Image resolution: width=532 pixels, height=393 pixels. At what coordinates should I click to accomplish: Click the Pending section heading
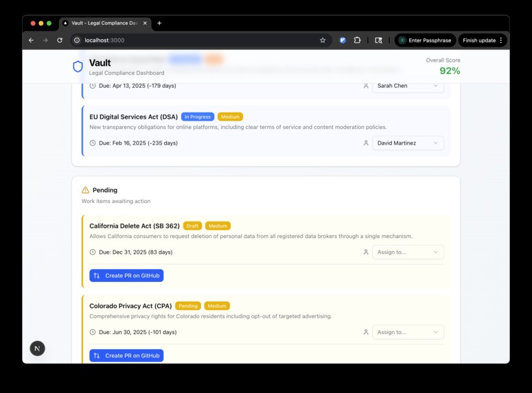[x=105, y=190]
